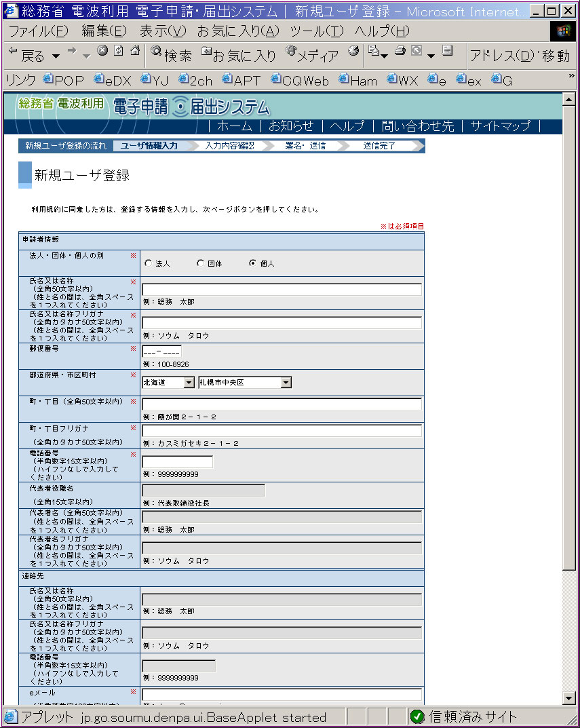The width and height of the screenshot is (580, 728).
Task: Open the 編集(E) menu
Action: tap(104, 31)
